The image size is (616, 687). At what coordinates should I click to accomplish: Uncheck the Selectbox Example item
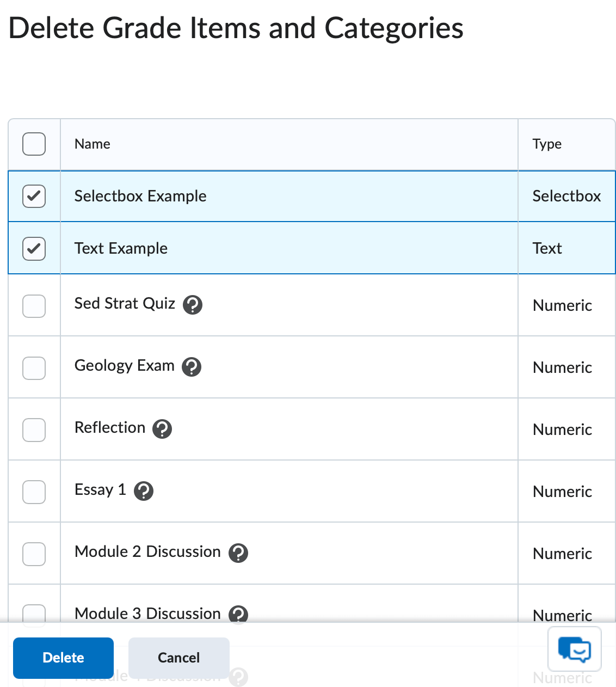click(x=34, y=197)
